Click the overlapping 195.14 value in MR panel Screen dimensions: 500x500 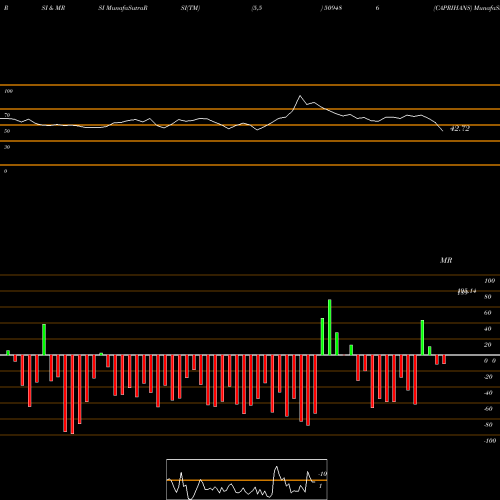(467, 292)
